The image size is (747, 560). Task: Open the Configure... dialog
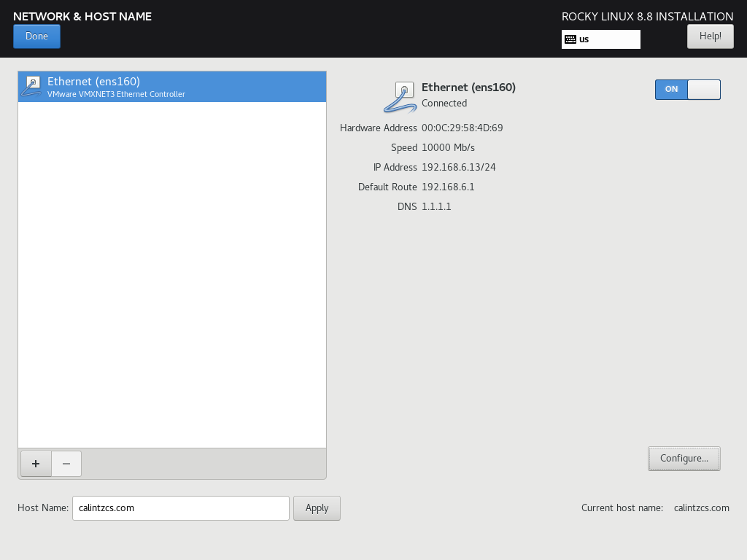684,458
